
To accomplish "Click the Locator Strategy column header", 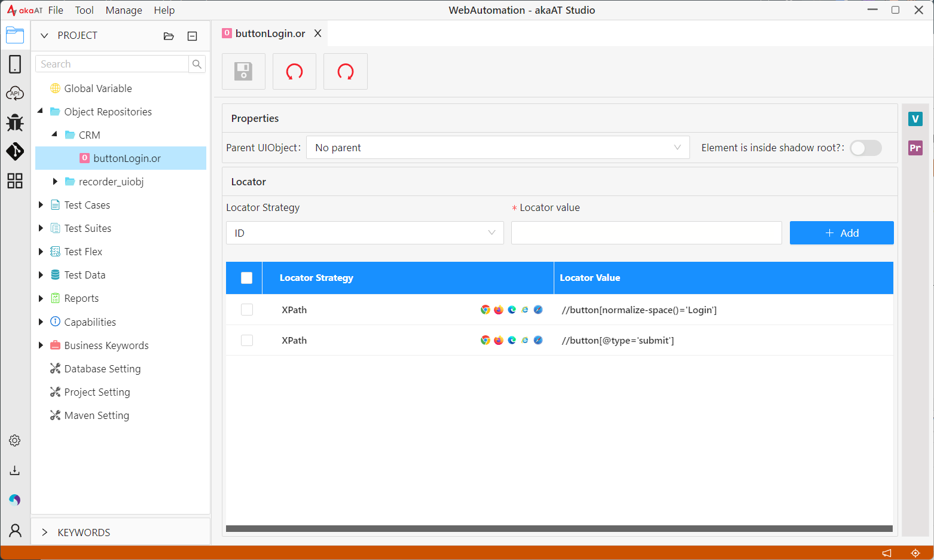I will (x=408, y=278).
